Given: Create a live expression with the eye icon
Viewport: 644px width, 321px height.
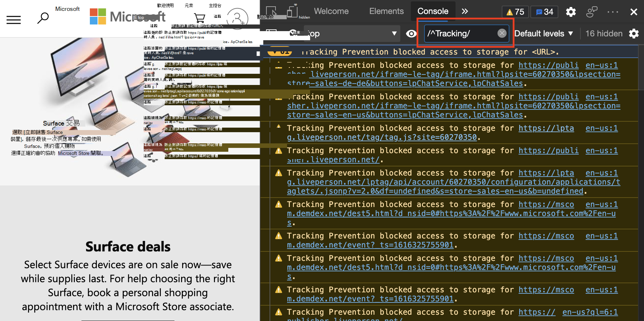Looking at the screenshot, I should pyautogui.click(x=411, y=34).
